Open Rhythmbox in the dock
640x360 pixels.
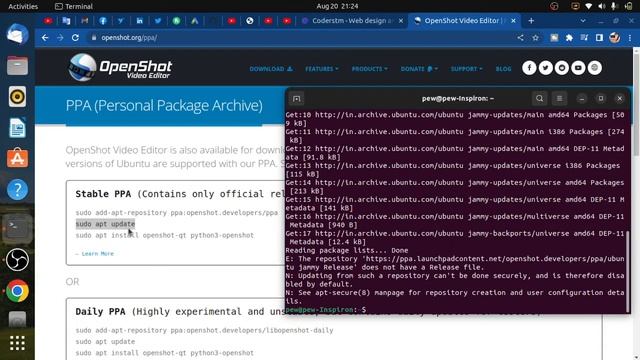(x=17, y=97)
